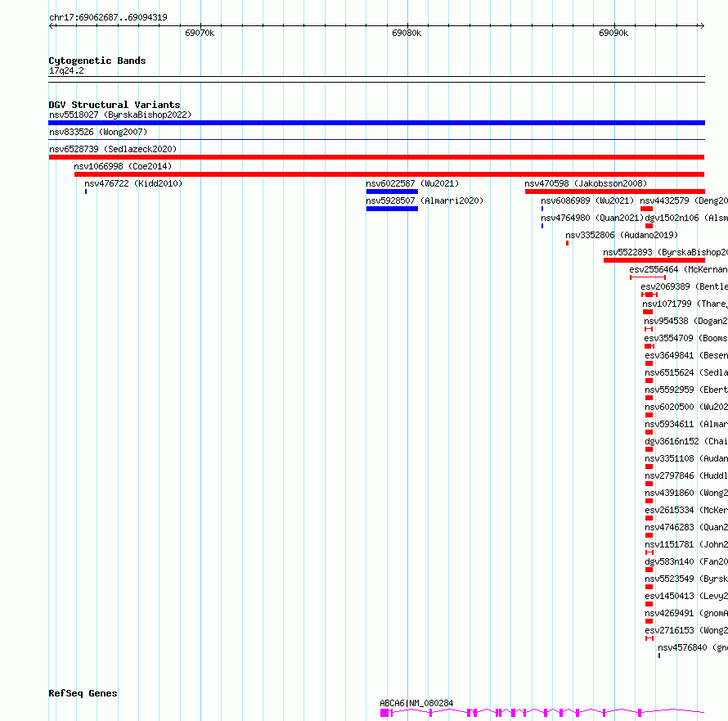Viewport: 728px width, 721px height.
Task: Select the nsv4746283 variant label
Action: [686, 527]
